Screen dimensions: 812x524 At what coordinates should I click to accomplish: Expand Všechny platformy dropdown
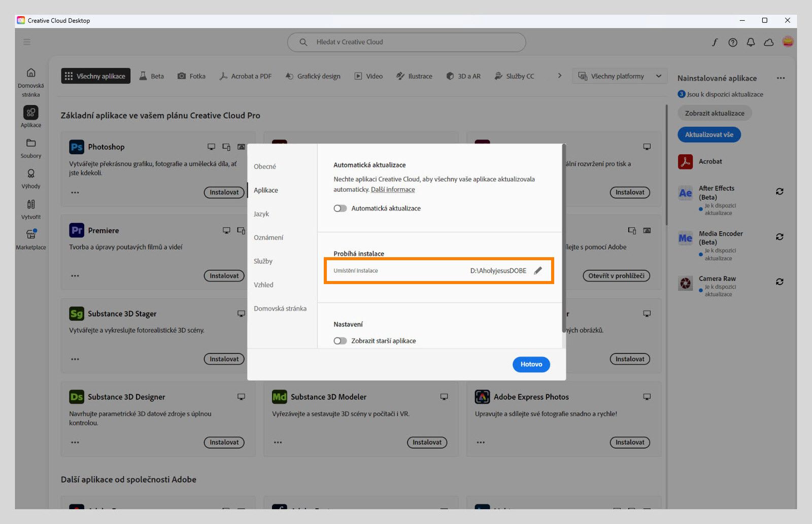click(620, 76)
